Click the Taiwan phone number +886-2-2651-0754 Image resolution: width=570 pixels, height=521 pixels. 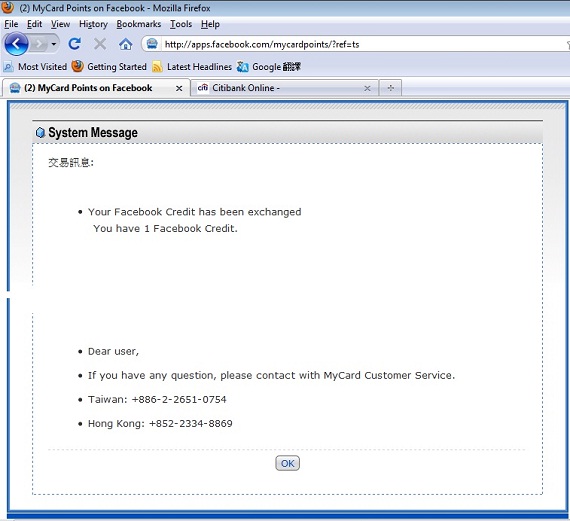(179, 400)
